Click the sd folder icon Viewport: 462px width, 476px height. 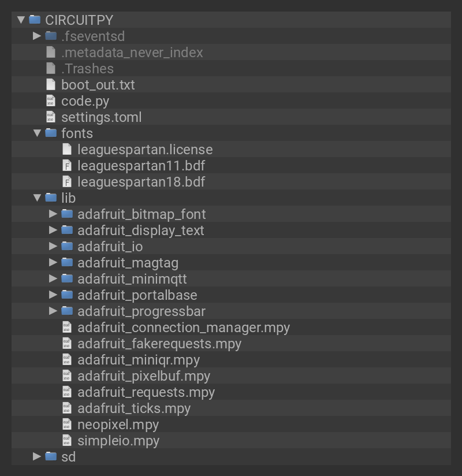[51, 456]
